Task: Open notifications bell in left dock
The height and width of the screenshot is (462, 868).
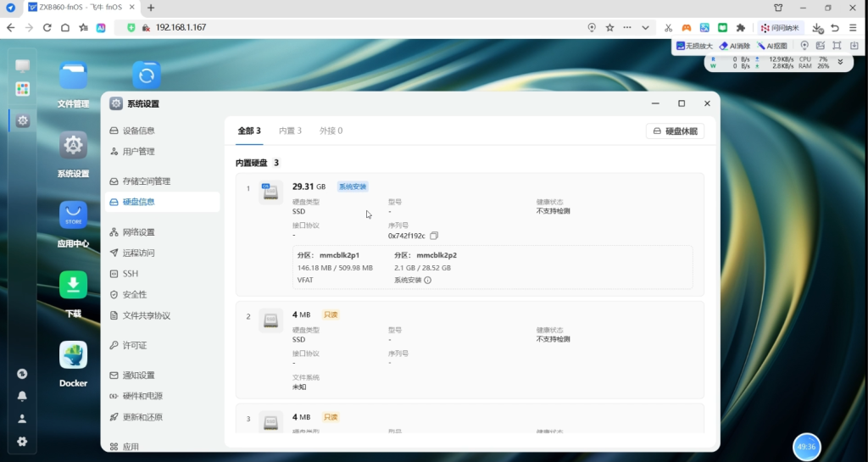Action: (x=22, y=396)
